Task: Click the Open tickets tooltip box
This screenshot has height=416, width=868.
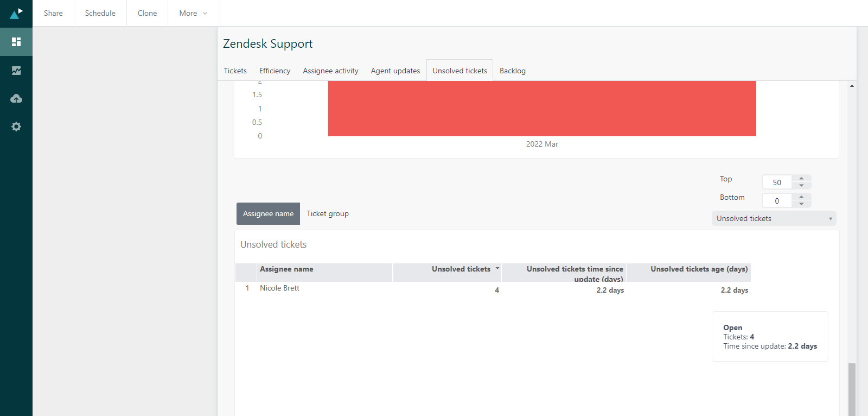Action: (x=770, y=337)
